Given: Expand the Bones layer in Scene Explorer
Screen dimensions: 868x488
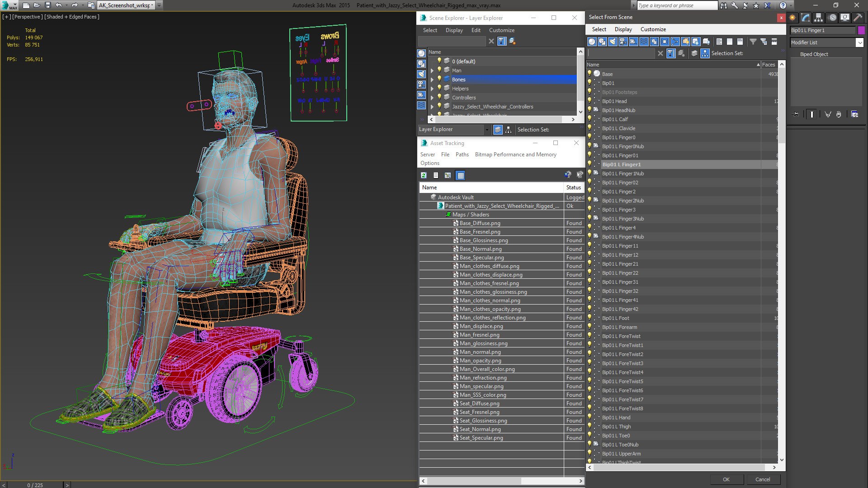Looking at the screenshot, I should pos(432,80).
